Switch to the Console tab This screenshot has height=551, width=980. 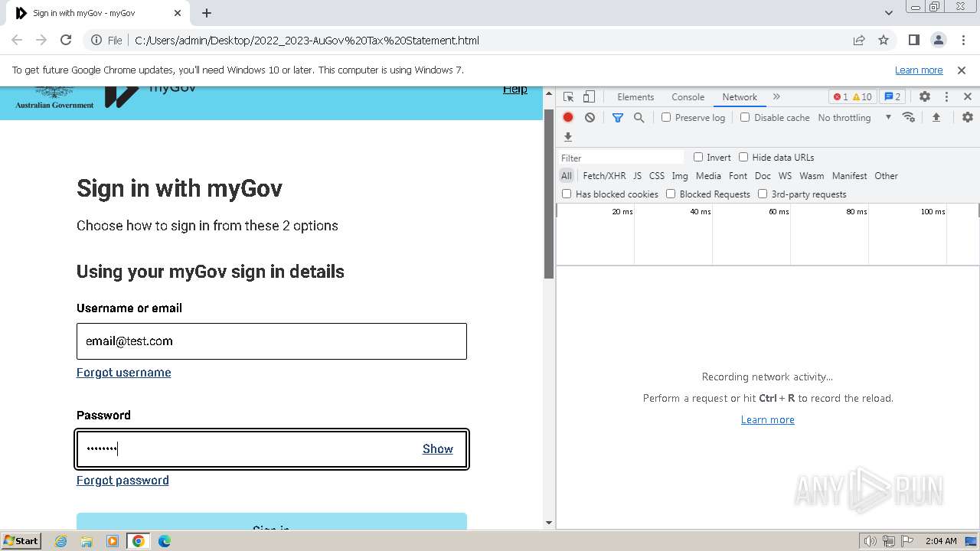(688, 96)
